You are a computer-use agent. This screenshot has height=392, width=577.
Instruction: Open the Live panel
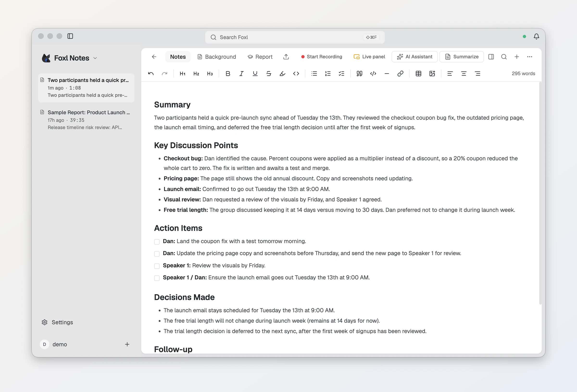pyautogui.click(x=369, y=57)
